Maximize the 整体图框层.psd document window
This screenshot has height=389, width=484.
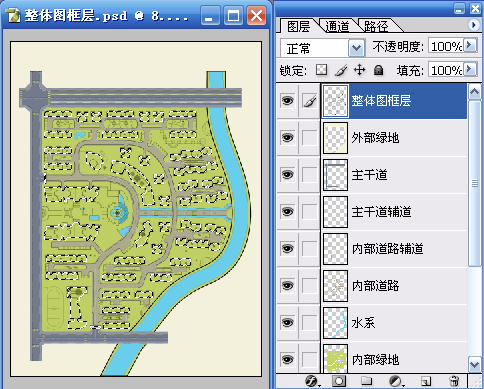point(233,15)
